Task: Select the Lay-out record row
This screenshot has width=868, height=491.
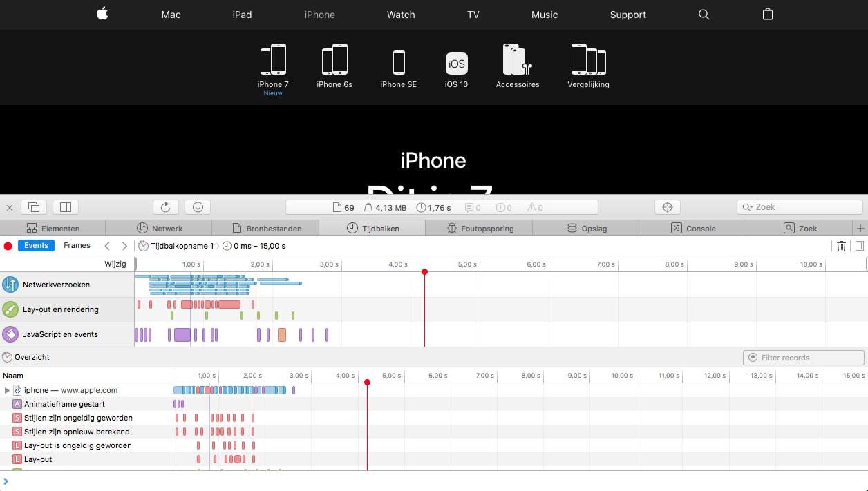Action: (x=86, y=459)
